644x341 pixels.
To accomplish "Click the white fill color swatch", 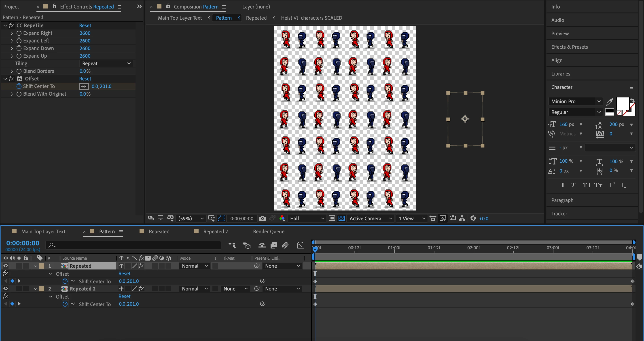I will 622,103.
